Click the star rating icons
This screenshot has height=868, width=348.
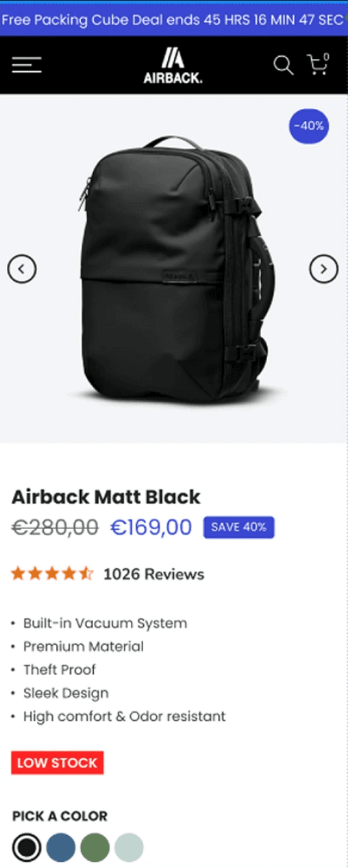pyautogui.click(x=52, y=574)
